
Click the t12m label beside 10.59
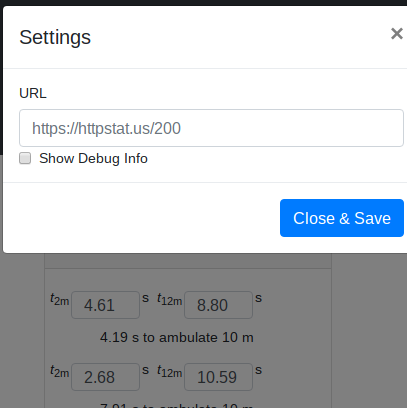(x=170, y=371)
